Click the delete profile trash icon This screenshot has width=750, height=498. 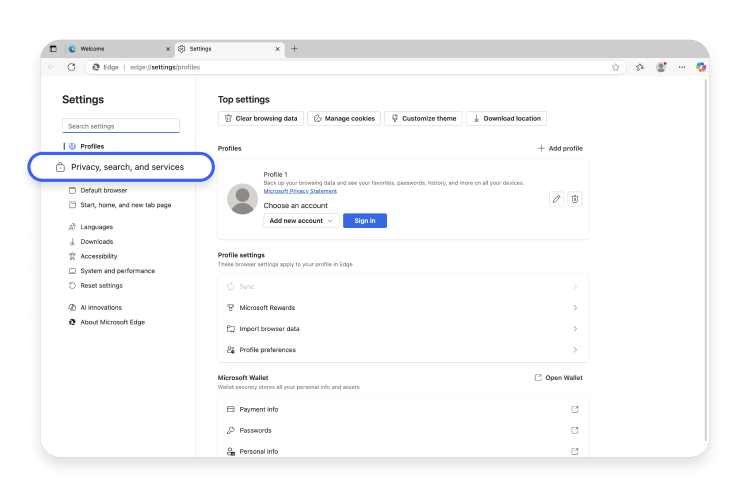[575, 199]
